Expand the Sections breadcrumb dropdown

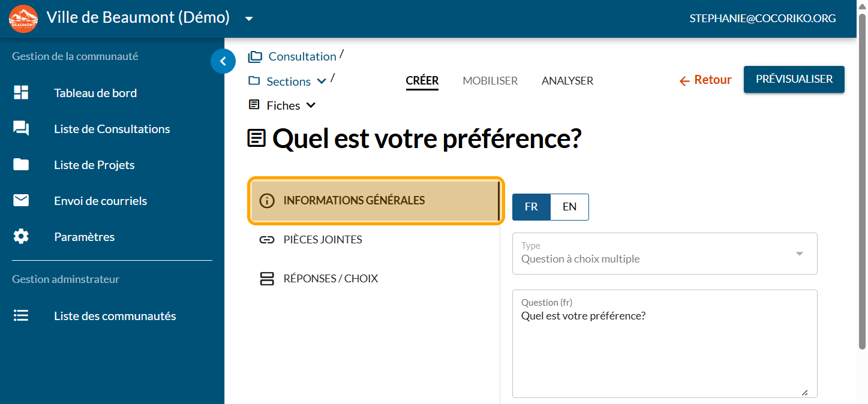tap(322, 82)
